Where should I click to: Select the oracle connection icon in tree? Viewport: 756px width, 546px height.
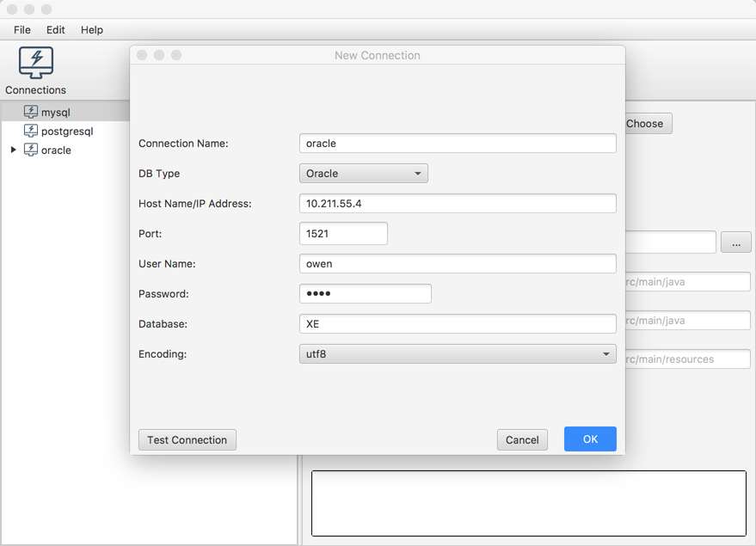click(30, 150)
